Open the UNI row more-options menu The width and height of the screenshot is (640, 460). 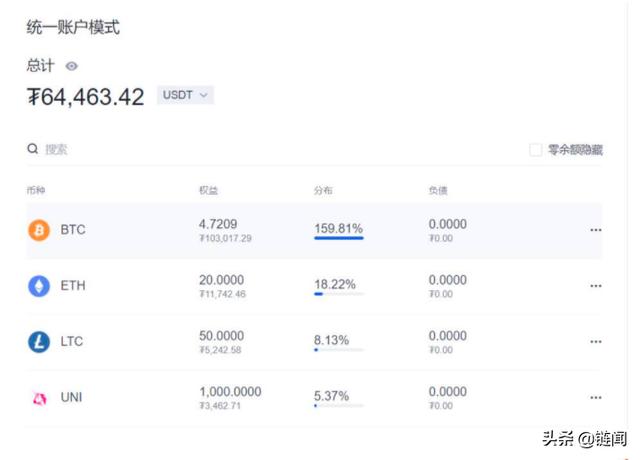tap(596, 398)
